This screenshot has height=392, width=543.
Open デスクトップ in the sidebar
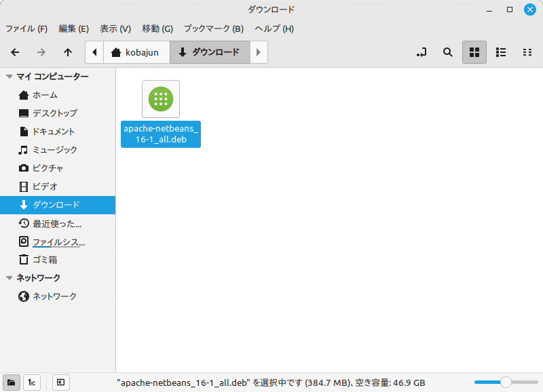click(58, 113)
